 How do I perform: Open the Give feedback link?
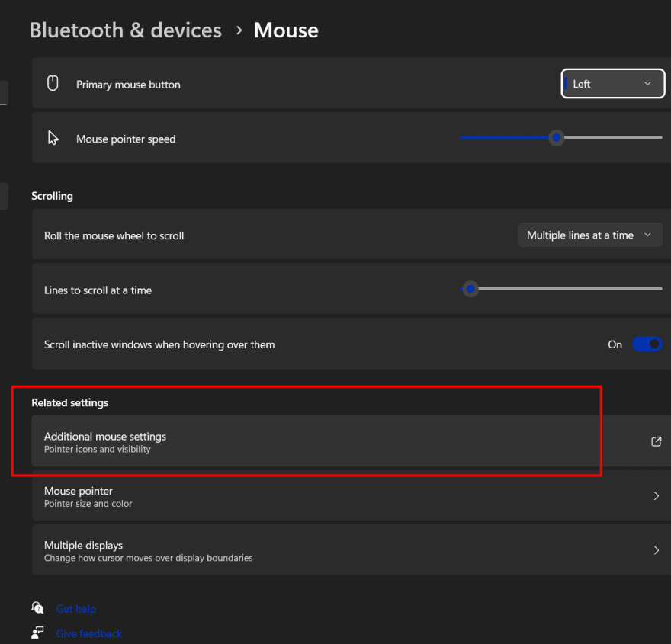pyautogui.click(x=89, y=633)
